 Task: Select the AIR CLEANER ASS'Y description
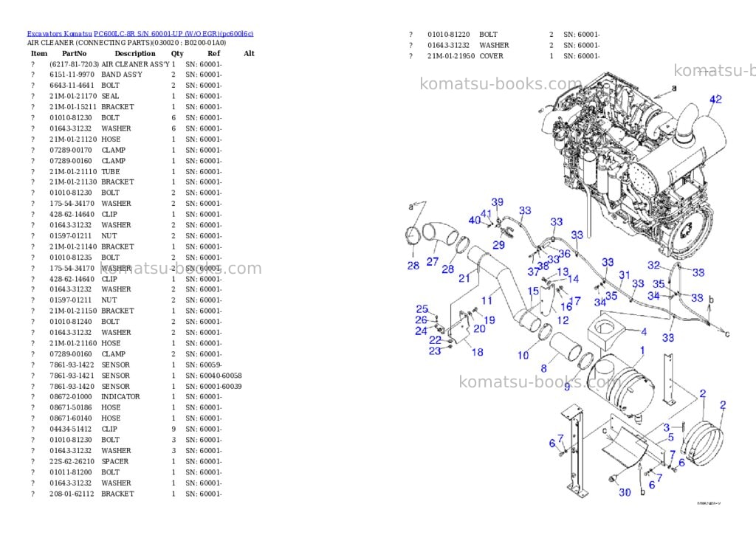click(x=136, y=64)
